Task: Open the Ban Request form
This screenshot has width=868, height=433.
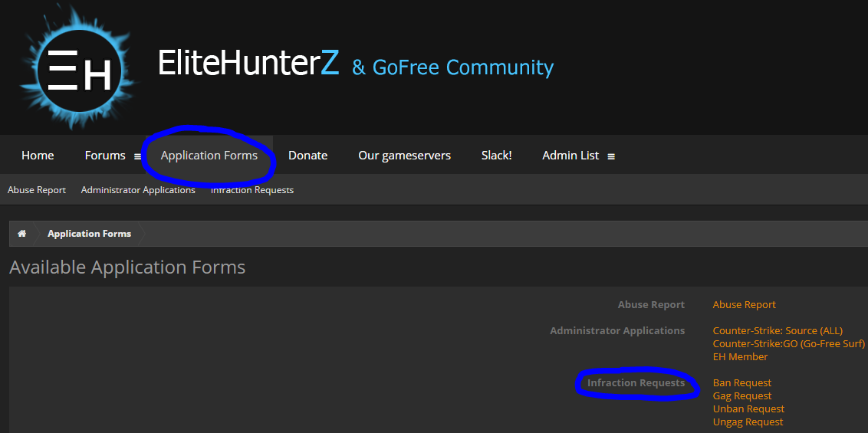Action: 742,382
